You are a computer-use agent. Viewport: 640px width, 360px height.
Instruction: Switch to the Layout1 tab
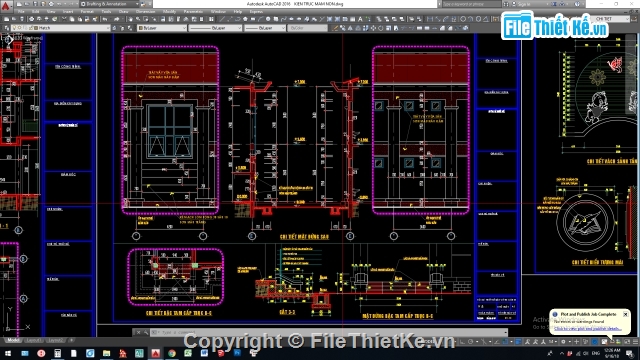pyautogui.click(x=33, y=340)
